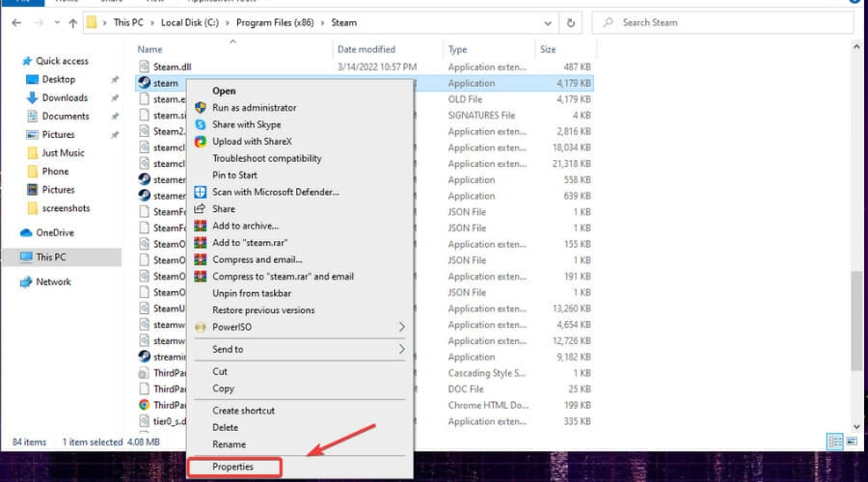Select Program Files (x86) breadcrumb
Viewport: 868px width, 482px height.
(x=275, y=23)
